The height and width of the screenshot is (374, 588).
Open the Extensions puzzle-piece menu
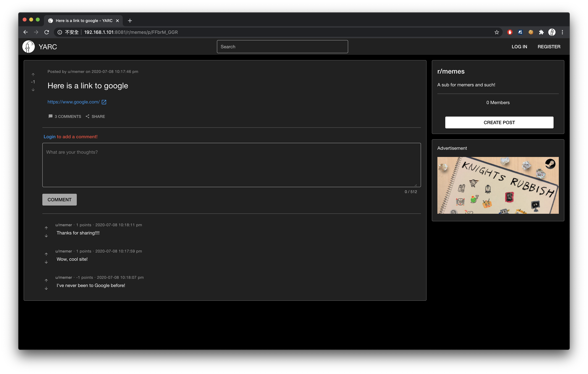[x=541, y=32]
